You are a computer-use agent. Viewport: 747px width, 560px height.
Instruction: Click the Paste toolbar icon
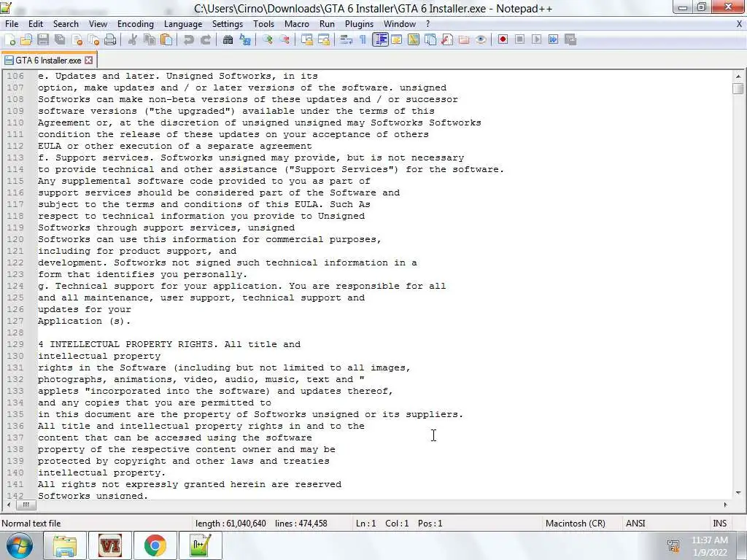[x=166, y=40]
